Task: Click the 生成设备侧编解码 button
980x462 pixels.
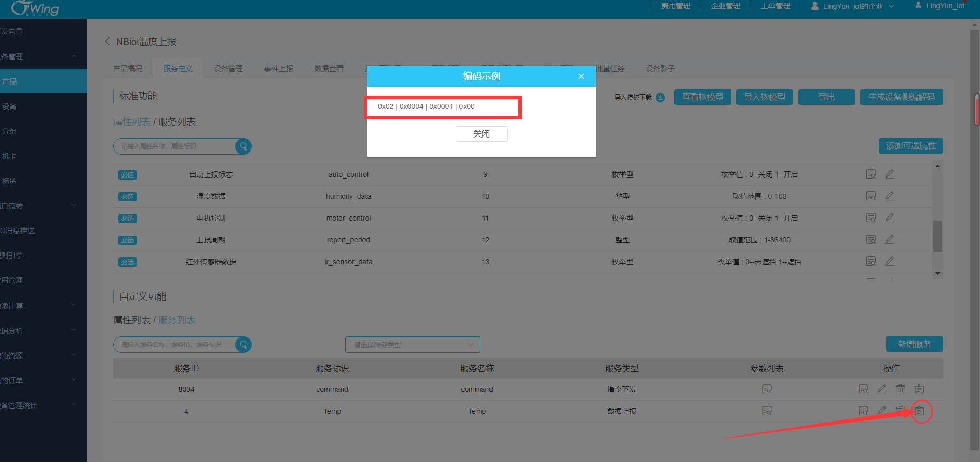Action: click(902, 97)
